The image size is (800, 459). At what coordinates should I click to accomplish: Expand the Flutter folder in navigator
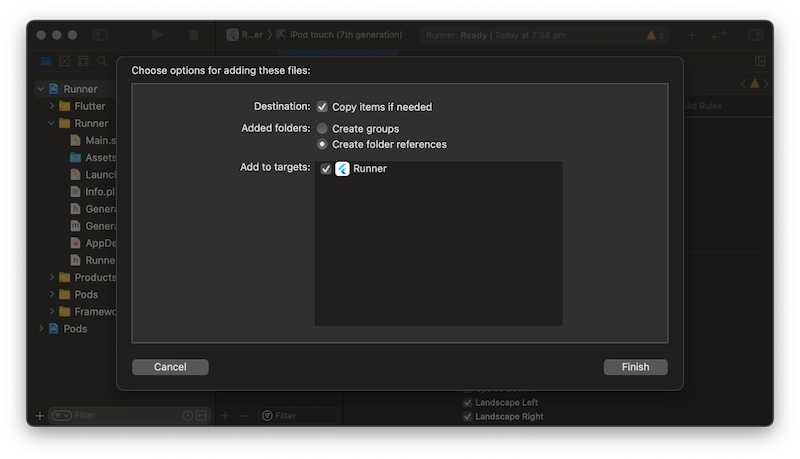click(52, 106)
